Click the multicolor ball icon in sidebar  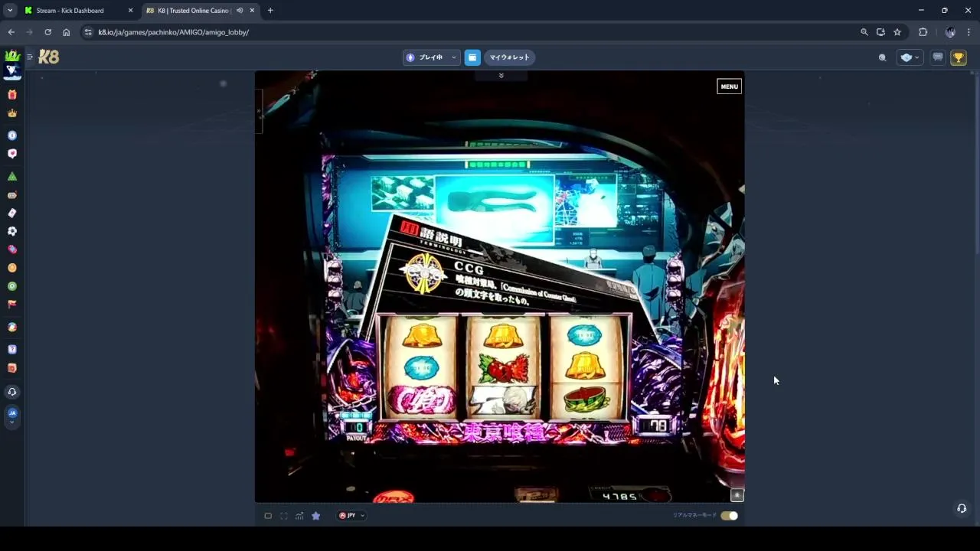tap(12, 328)
